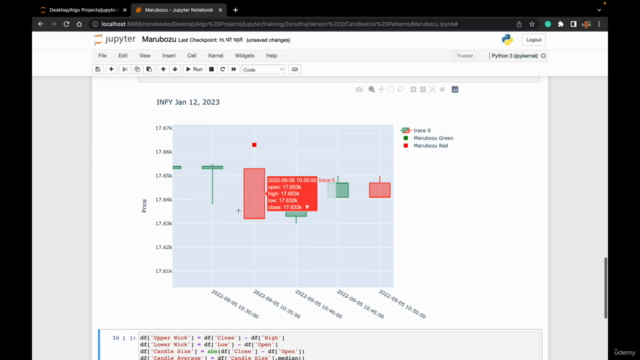Click the Logout button
The height and width of the screenshot is (360, 640).
(533, 40)
